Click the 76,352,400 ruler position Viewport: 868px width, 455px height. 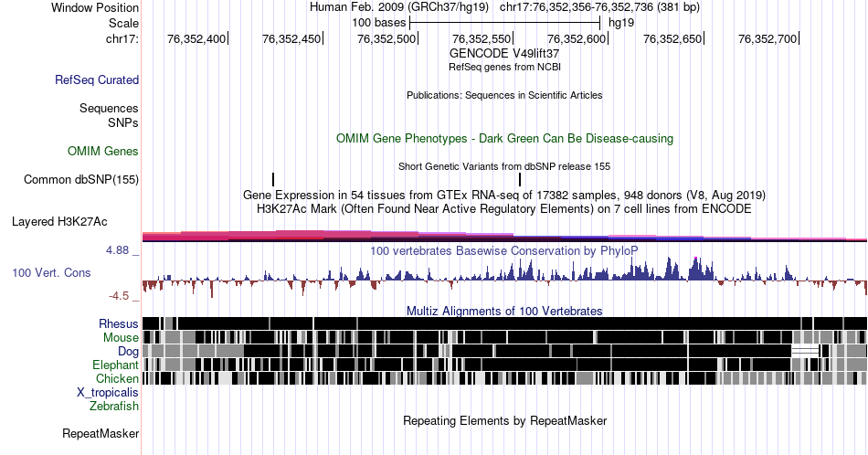tap(196, 38)
